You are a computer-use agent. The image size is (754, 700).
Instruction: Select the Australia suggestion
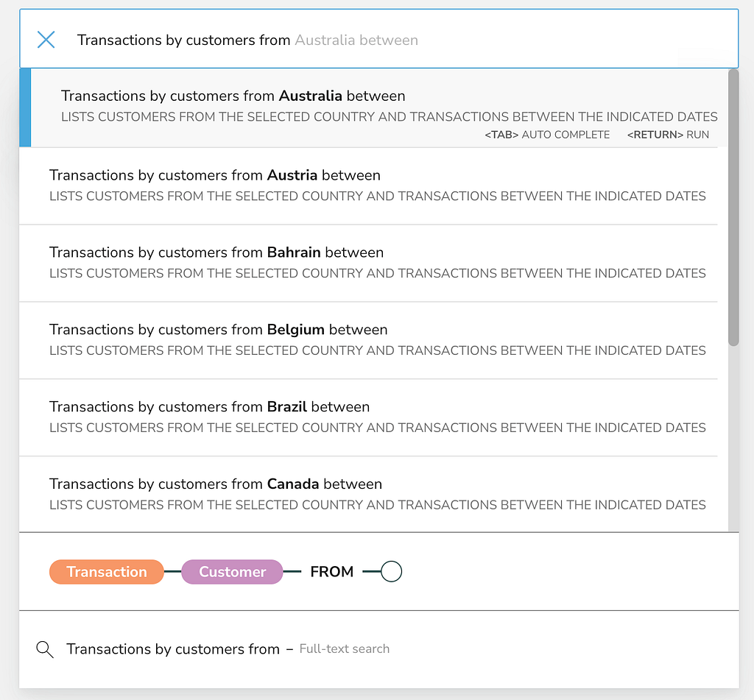(233, 96)
